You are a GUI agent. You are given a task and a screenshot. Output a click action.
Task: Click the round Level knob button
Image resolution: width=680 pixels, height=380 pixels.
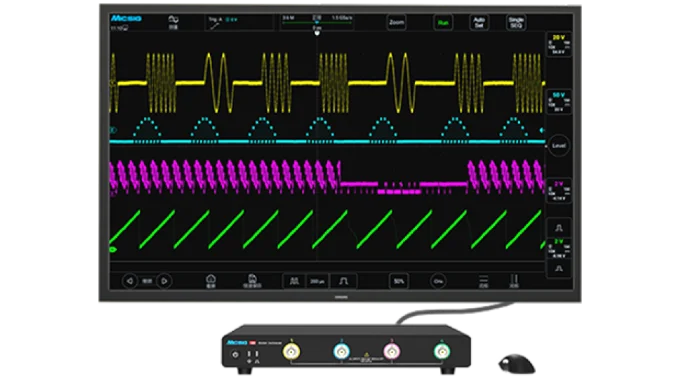click(559, 145)
